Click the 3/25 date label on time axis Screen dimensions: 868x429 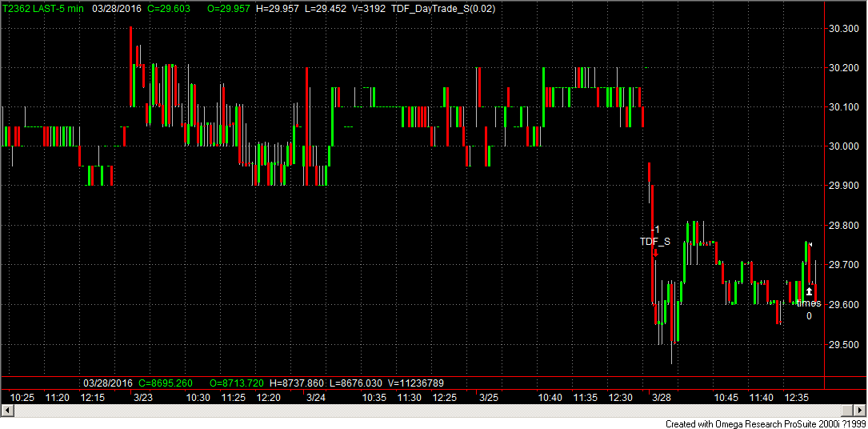(x=489, y=398)
